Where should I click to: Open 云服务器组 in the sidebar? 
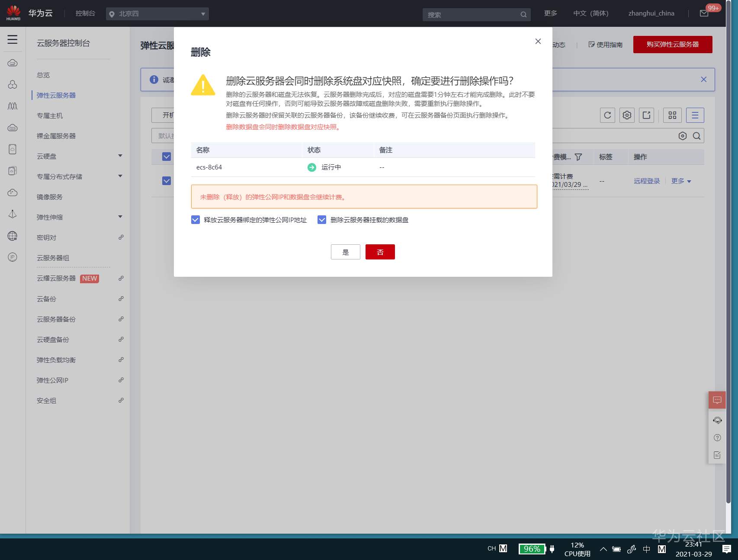(53, 258)
